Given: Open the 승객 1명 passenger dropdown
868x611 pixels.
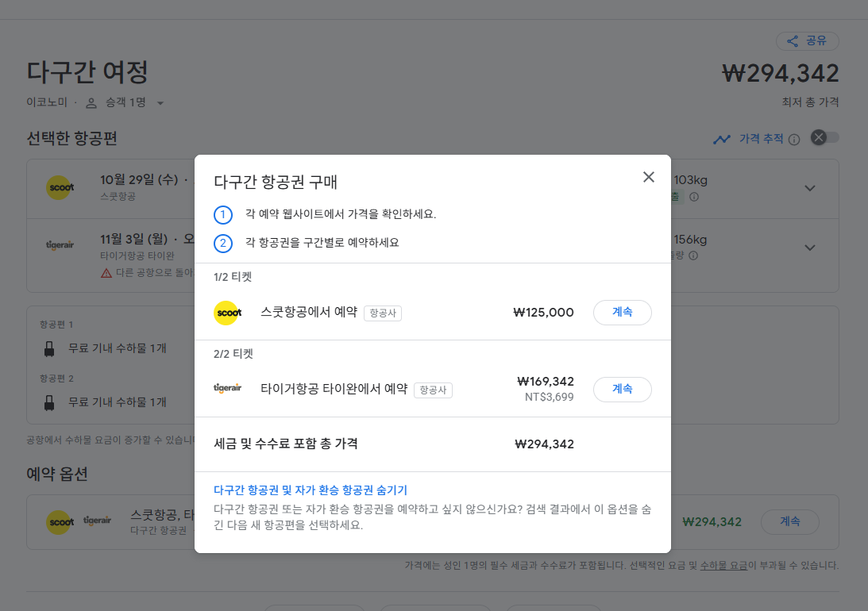Looking at the screenshot, I should [125, 103].
